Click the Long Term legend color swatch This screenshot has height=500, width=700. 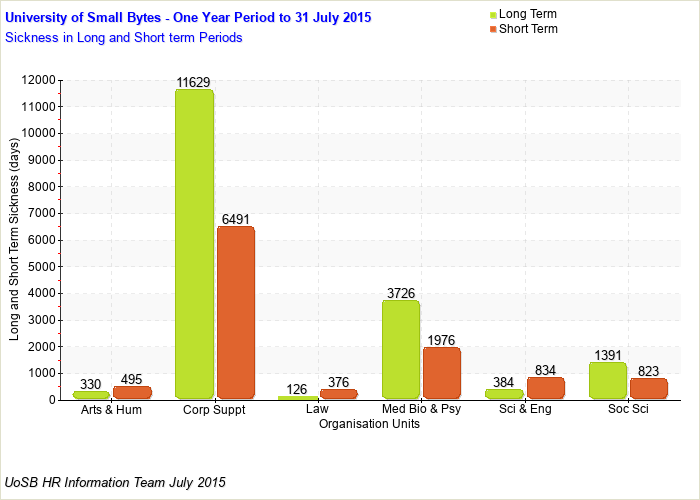click(493, 14)
